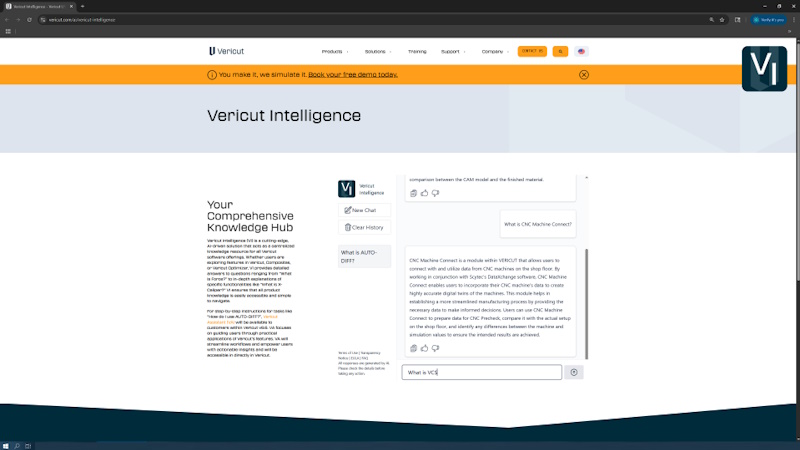Open the browser zoom magnifier icon
This screenshot has height=450, width=800.
tap(711, 20)
